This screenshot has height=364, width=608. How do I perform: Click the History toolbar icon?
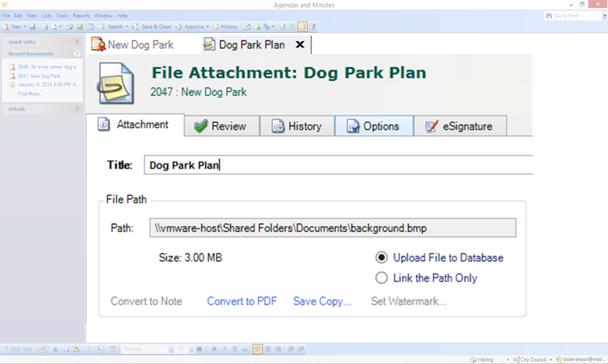point(215,26)
